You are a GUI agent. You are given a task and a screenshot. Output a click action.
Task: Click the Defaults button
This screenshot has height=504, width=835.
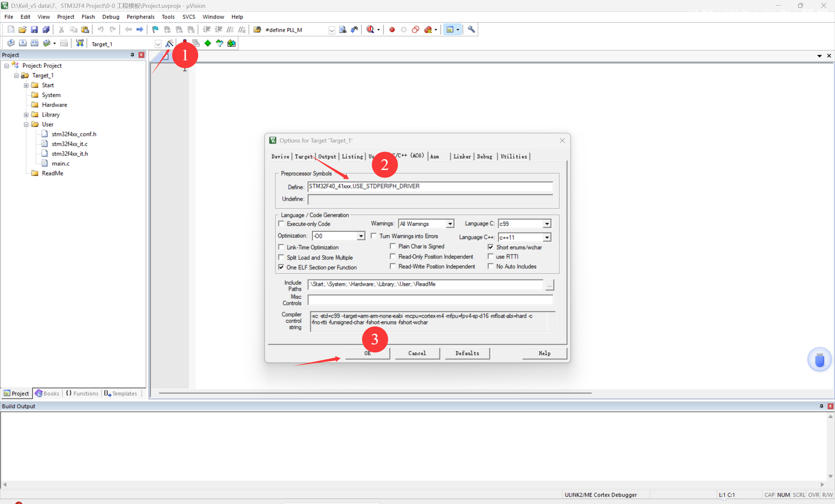(467, 353)
